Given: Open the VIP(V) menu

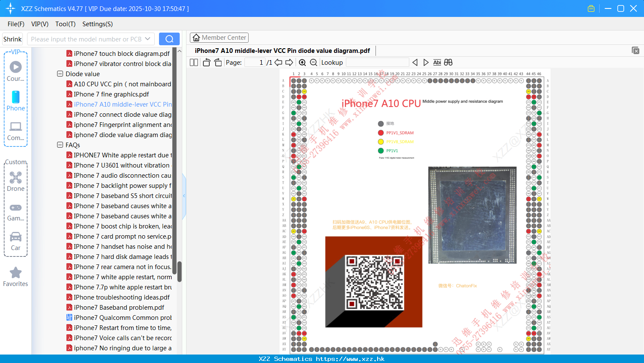Looking at the screenshot, I should (x=40, y=24).
